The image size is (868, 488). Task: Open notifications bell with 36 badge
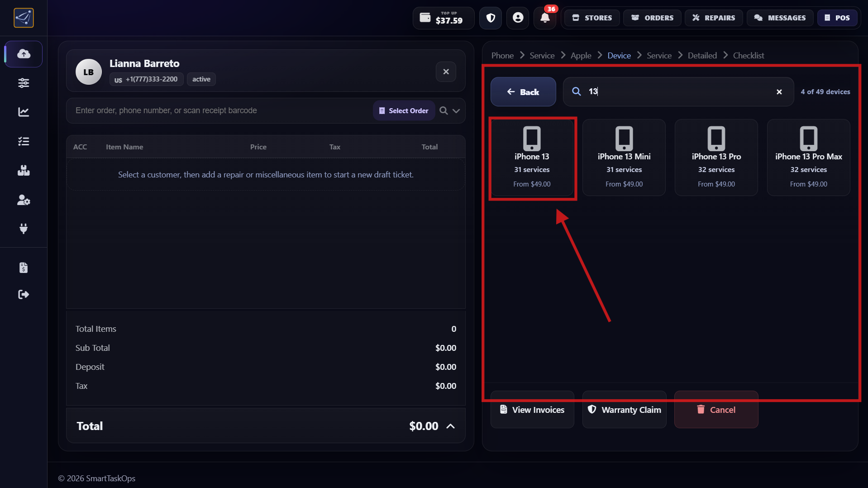coord(545,18)
